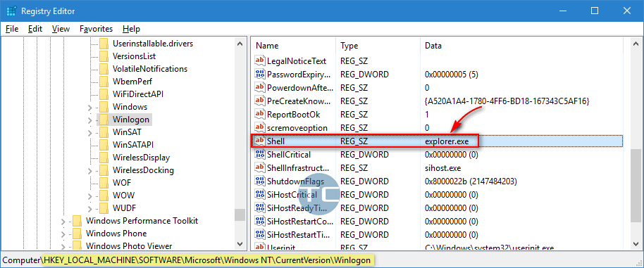The width and height of the screenshot is (644, 268).
Task: Click the SiHostRestartCo DWORD value icon
Action: click(259, 222)
